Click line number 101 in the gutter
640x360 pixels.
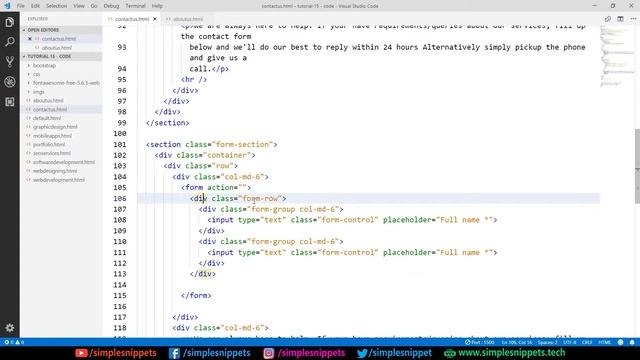tap(120, 144)
